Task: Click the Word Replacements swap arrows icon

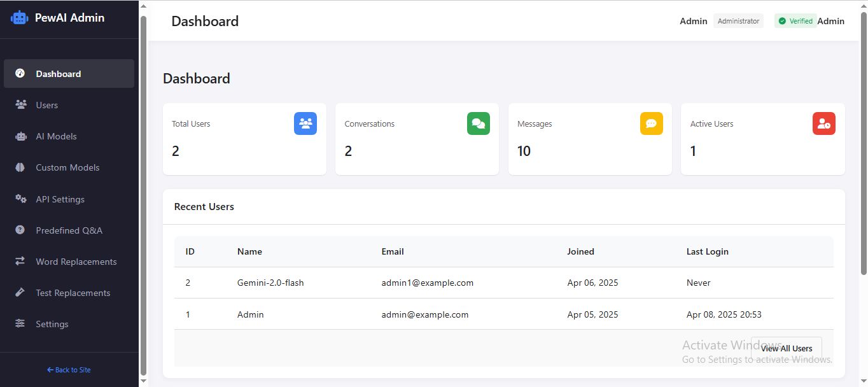Action: (20, 261)
